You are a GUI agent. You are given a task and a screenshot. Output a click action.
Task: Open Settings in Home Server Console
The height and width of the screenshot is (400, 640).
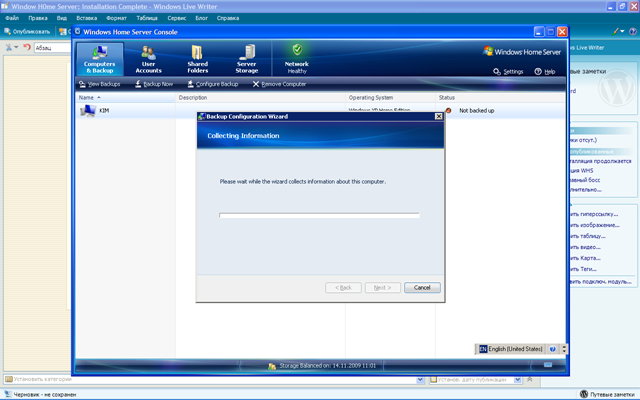pos(508,71)
